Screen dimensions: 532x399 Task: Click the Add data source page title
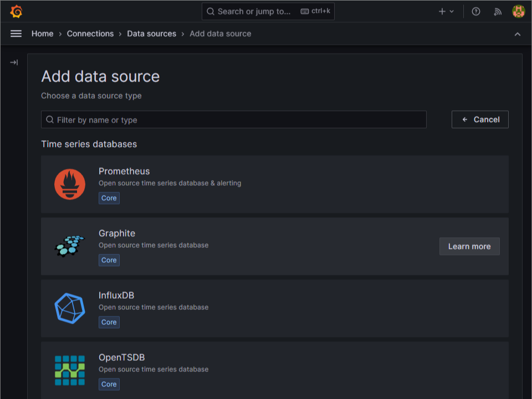point(100,76)
